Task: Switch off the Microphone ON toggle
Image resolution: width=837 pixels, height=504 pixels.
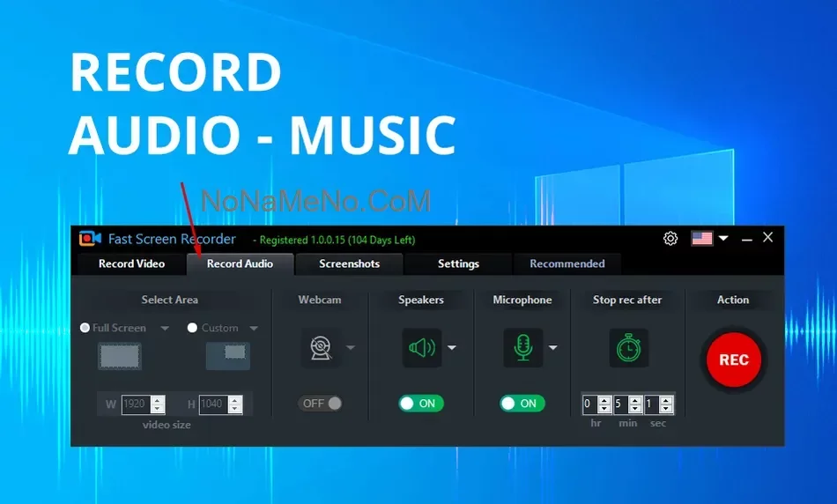Action: (x=522, y=404)
